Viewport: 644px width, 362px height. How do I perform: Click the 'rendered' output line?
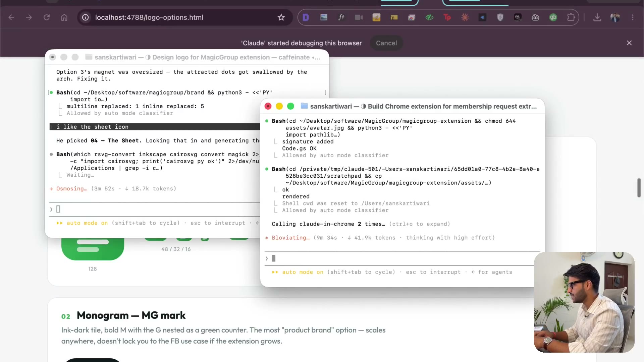tap(296, 197)
